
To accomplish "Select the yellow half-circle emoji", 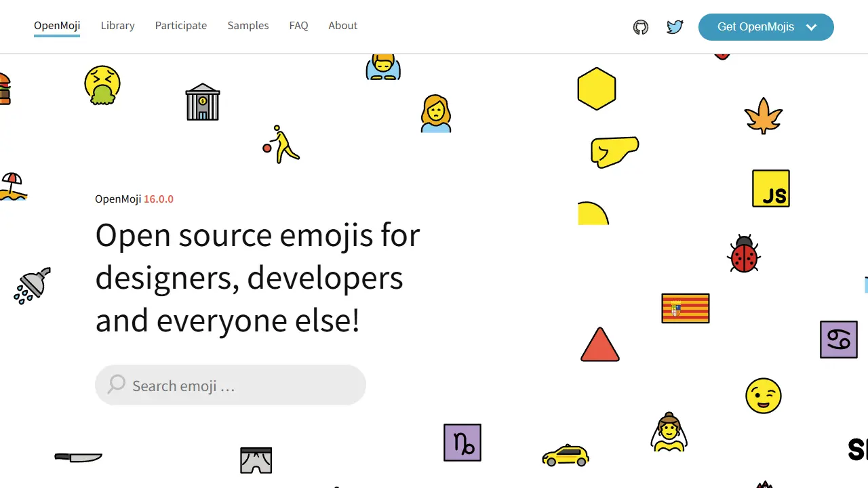I will (x=593, y=213).
